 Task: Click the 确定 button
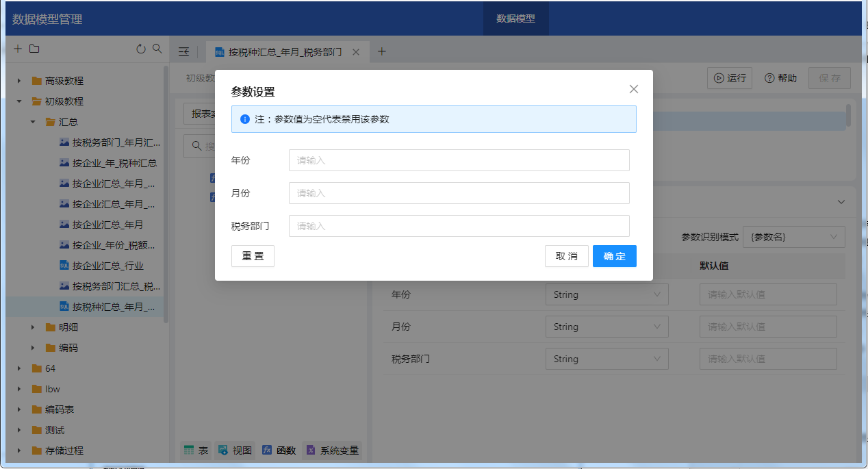pyautogui.click(x=614, y=256)
